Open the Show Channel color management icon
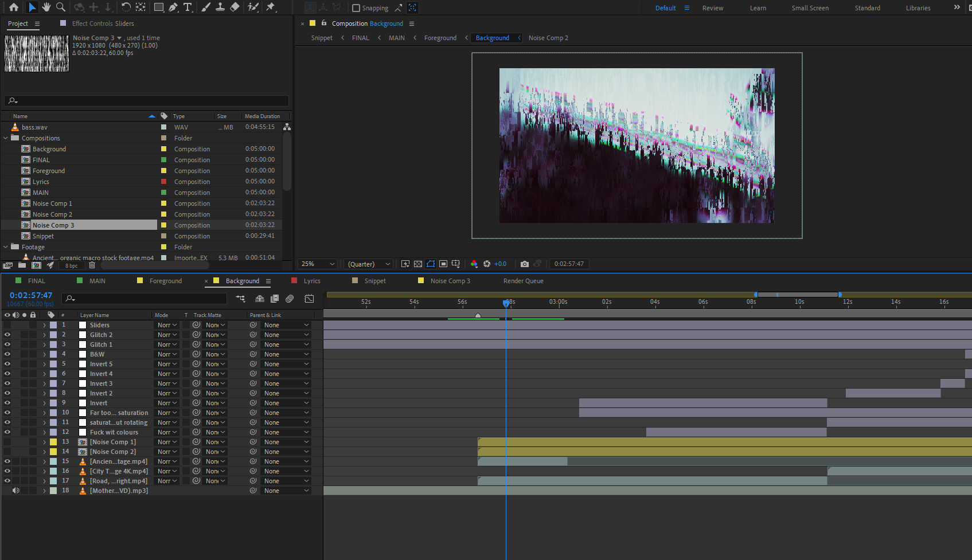 474,264
